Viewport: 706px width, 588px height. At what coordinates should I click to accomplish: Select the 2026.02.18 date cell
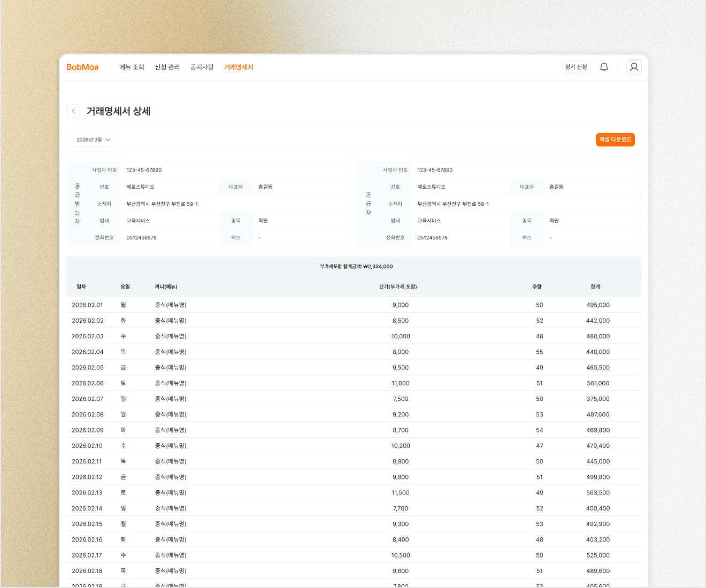(87, 571)
